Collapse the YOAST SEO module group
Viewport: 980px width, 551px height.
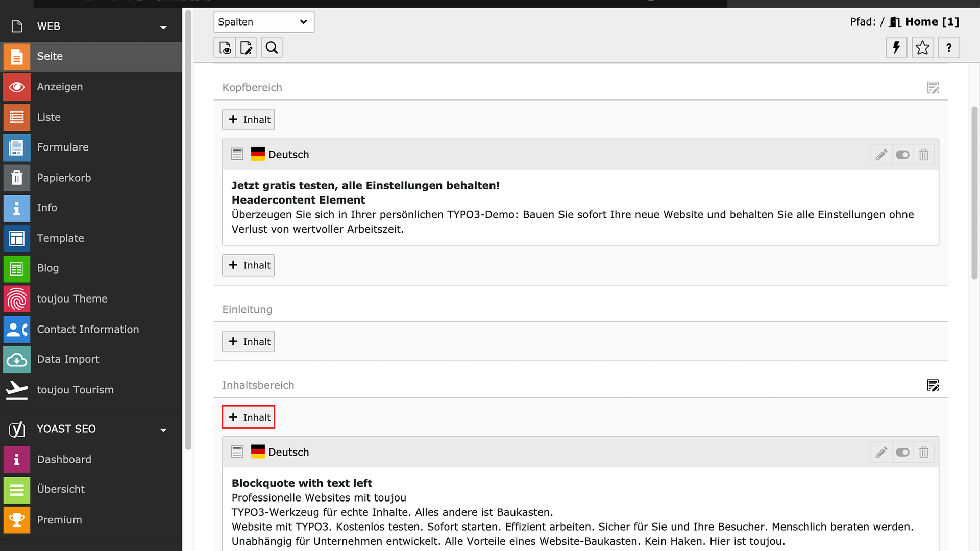(x=163, y=430)
